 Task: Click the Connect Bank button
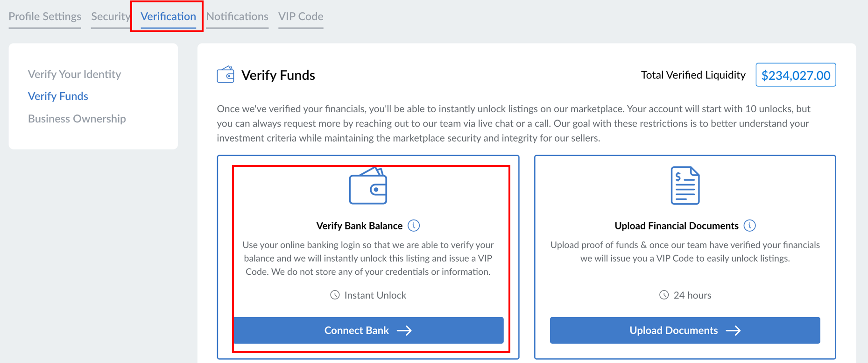pos(368,330)
